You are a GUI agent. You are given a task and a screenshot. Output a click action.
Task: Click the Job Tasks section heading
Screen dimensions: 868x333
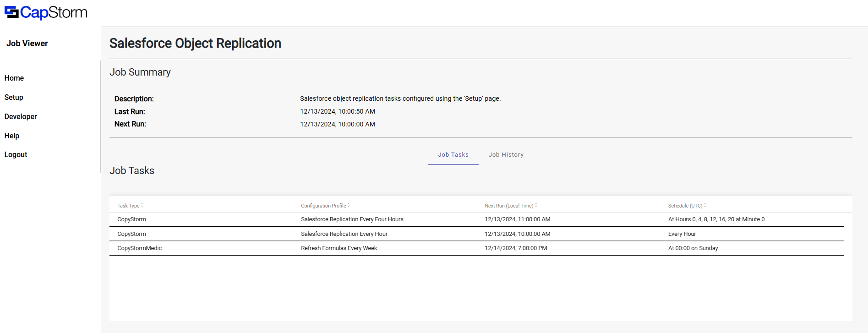[132, 171]
